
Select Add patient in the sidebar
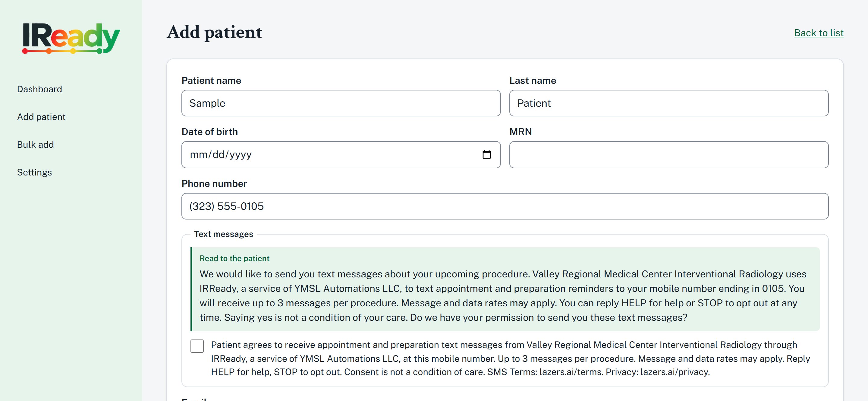click(41, 117)
